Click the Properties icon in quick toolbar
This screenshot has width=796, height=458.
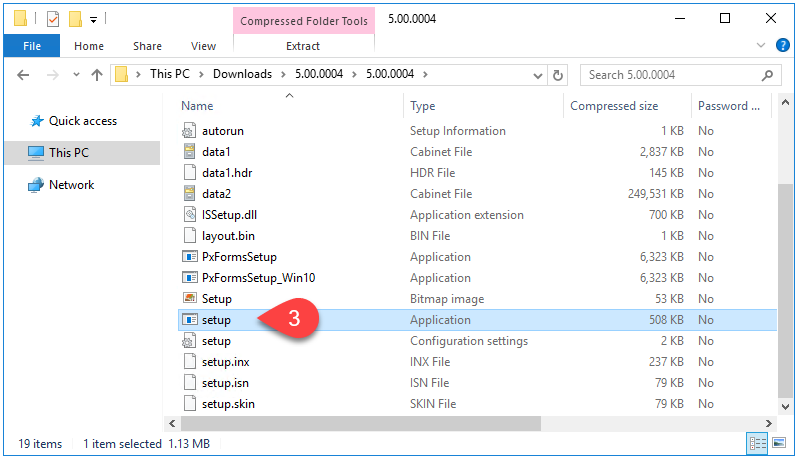pos(53,19)
